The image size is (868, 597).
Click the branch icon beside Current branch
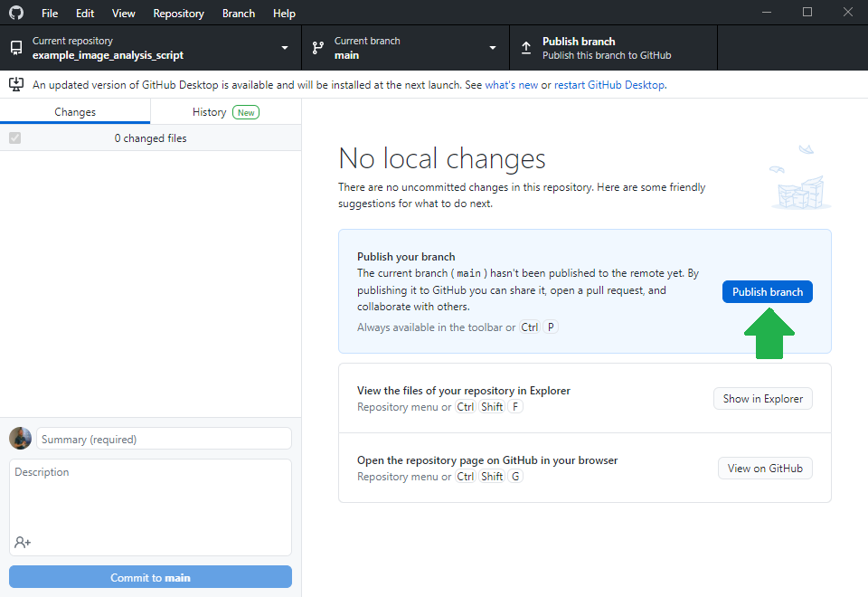(317, 48)
